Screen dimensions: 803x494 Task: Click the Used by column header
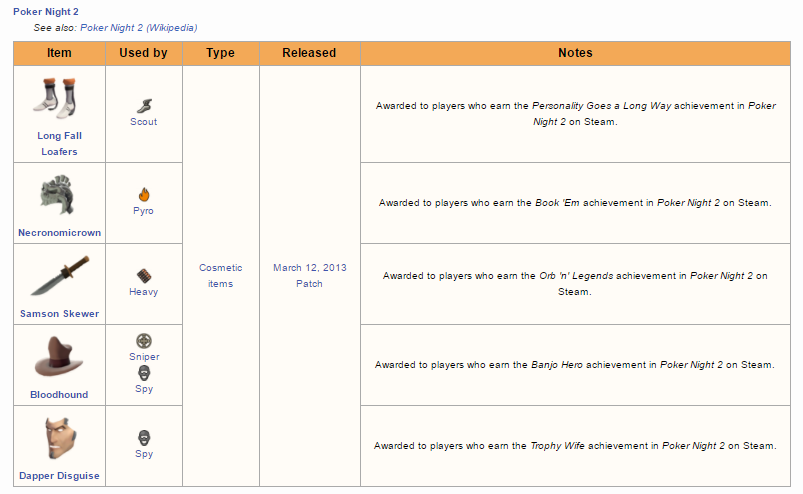pyautogui.click(x=144, y=53)
